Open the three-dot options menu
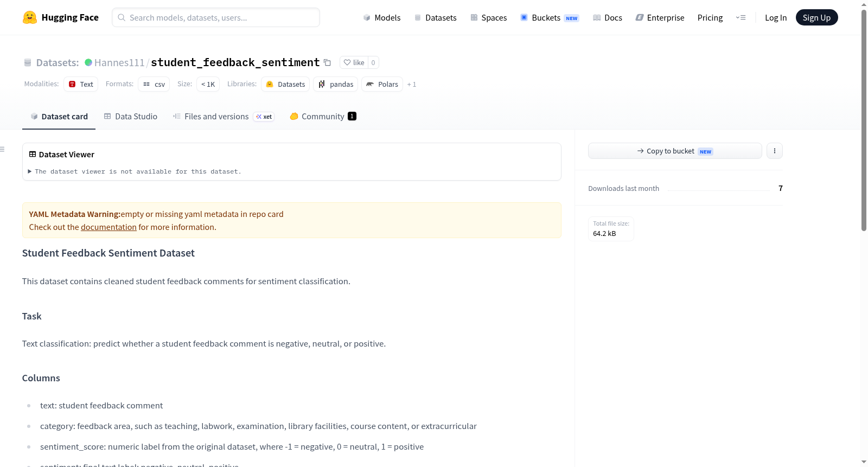The image size is (868, 467). (775, 151)
